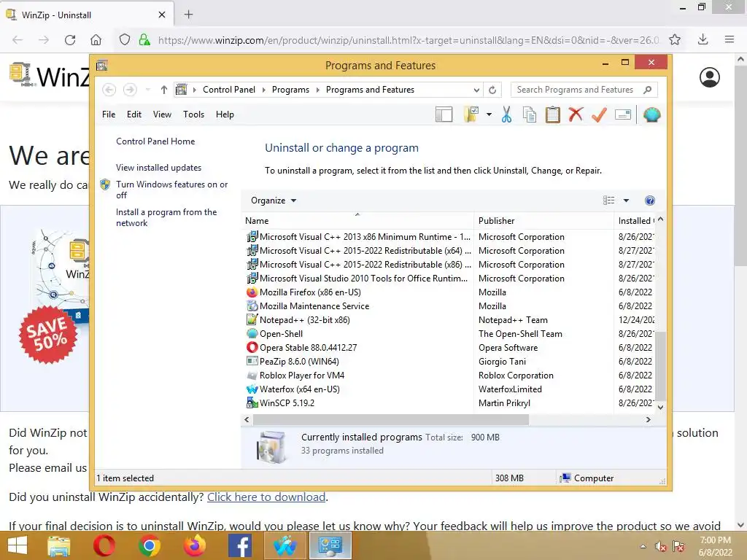
Task: Select Mozilla Firefox (x86 en-US) entry
Action: click(x=310, y=292)
